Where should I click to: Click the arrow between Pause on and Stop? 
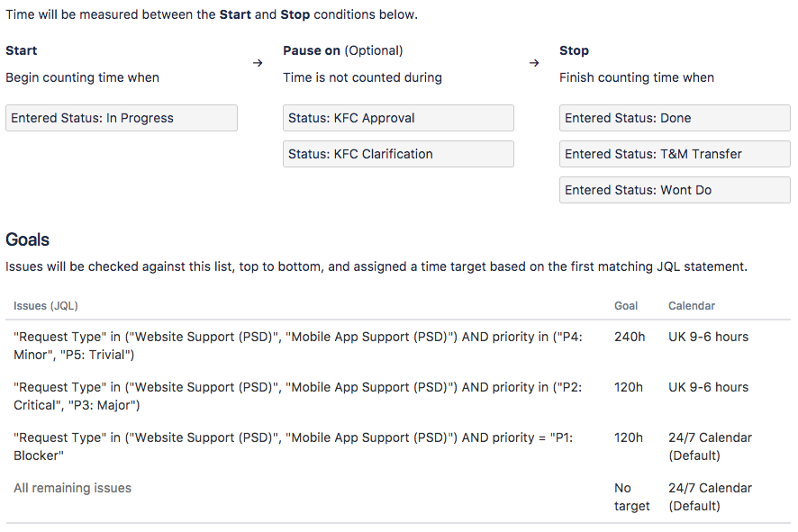(x=534, y=63)
